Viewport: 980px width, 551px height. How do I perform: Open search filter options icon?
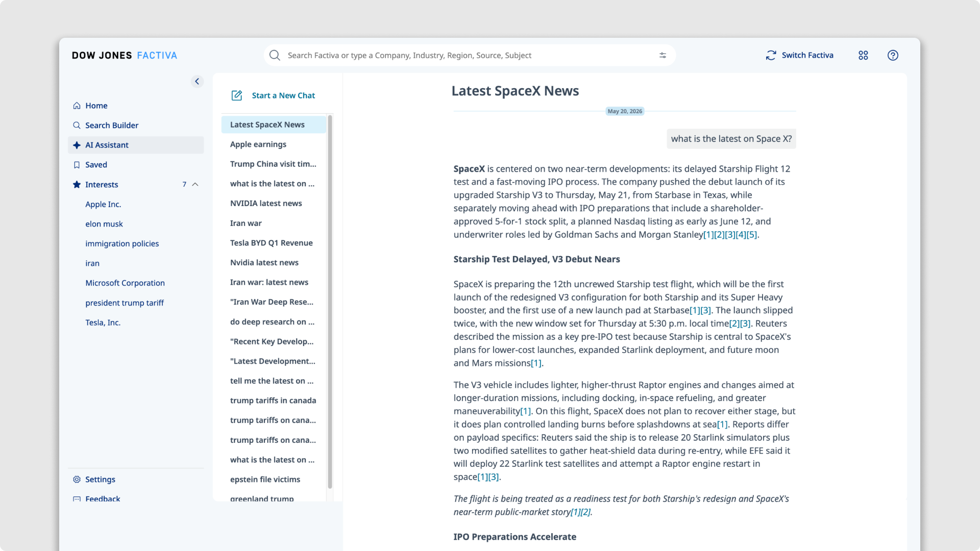(663, 55)
